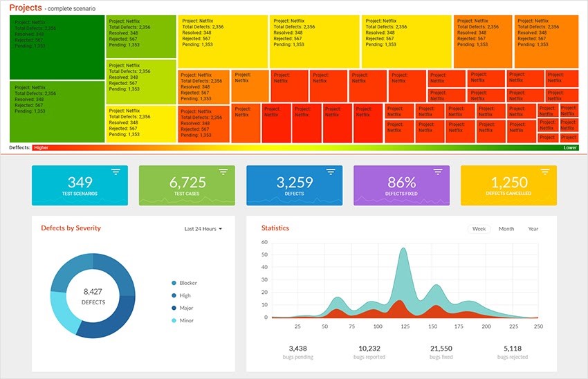The width and height of the screenshot is (588, 379).
Task: Switch statistics to Month view
Action: (x=506, y=229)
